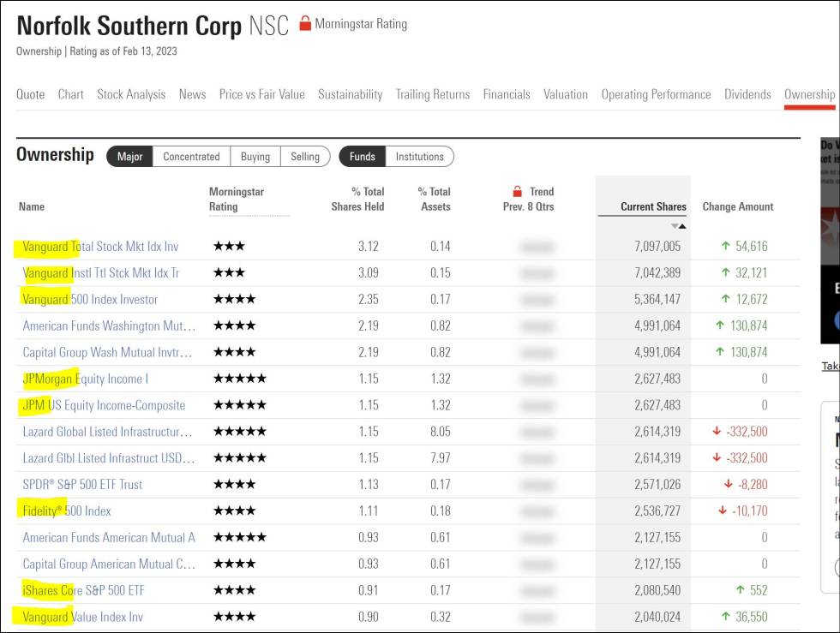Click the Norfolk Southern Corp heading

coord(129,26)
